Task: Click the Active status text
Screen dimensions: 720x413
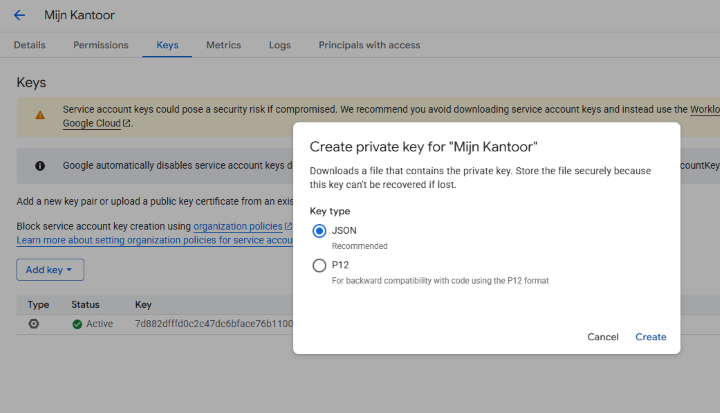Action: click(x=100, y=324)
